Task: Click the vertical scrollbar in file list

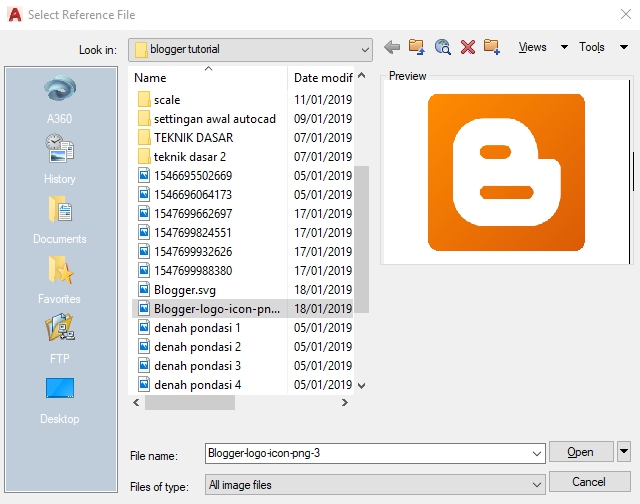Action: click(x=362, y=239)
